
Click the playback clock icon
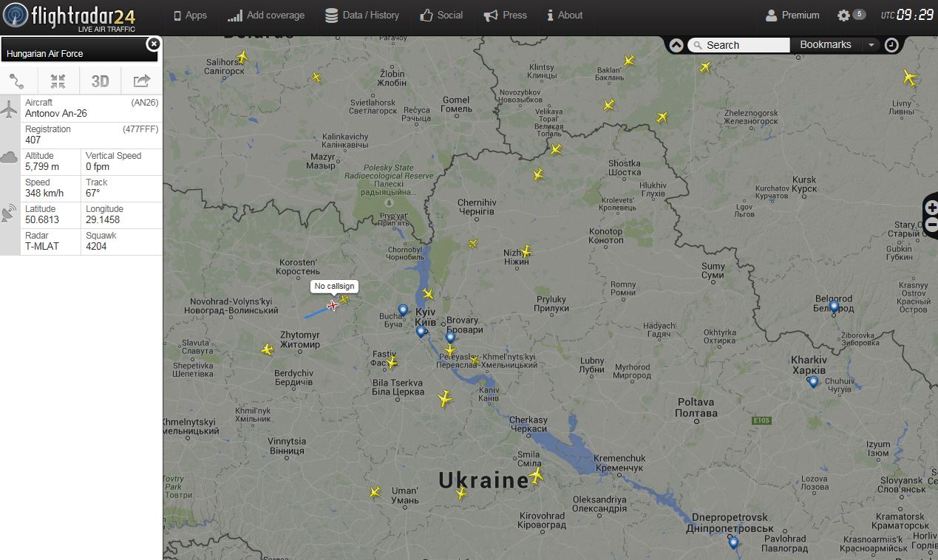pos(892,45)
